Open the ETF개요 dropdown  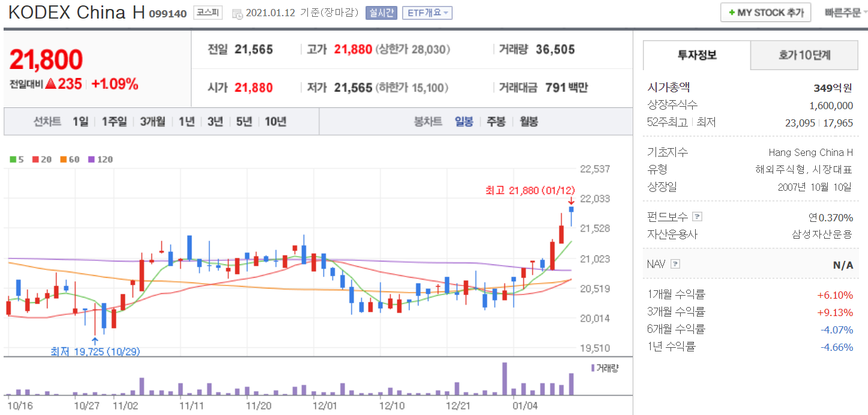427,13
